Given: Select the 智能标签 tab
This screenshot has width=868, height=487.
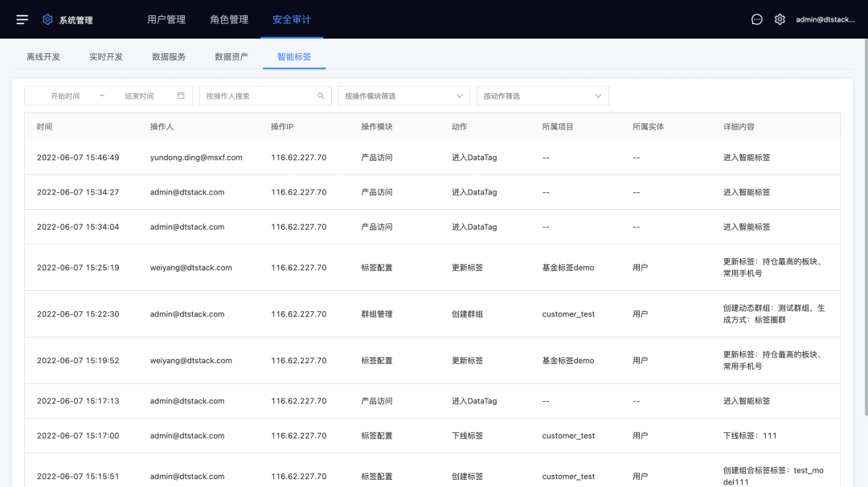Looking at the screenshot, I should [294, 57].
